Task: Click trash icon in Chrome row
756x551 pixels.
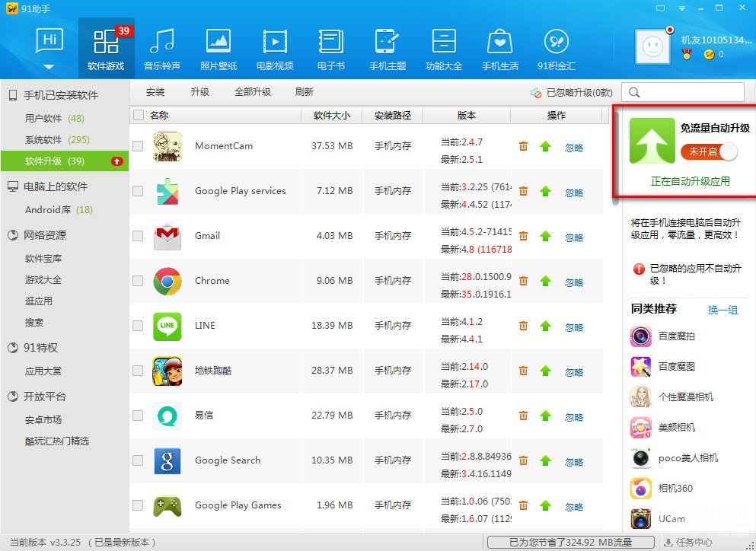Action: pos(523,281)
